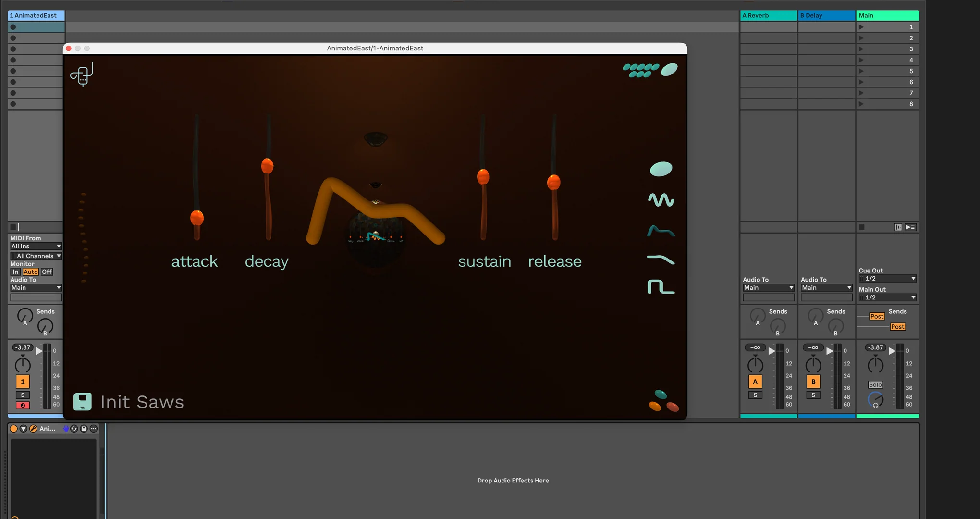
Task: Click the Hot-Swap presets icon on the device
Action: coord(74,429)
